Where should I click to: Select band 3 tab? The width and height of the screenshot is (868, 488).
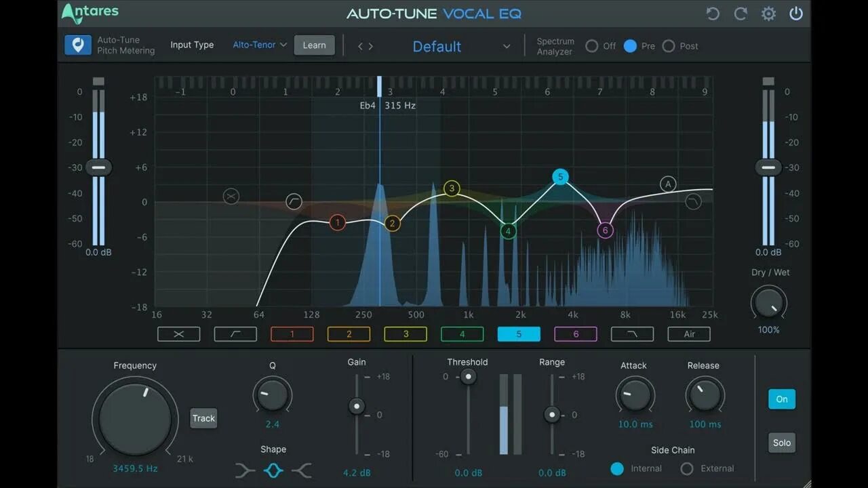coord(406,334)
